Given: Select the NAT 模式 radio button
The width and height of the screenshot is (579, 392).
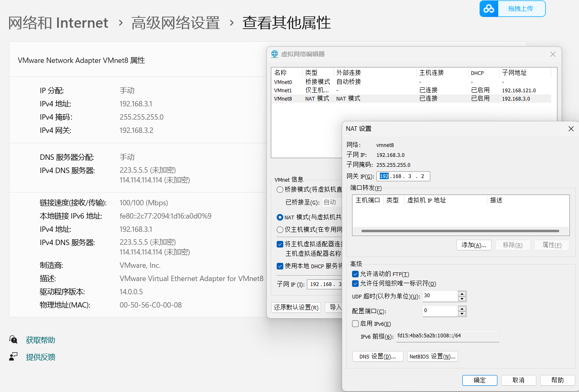Looking at the screenshot, I should pos(280,217).
